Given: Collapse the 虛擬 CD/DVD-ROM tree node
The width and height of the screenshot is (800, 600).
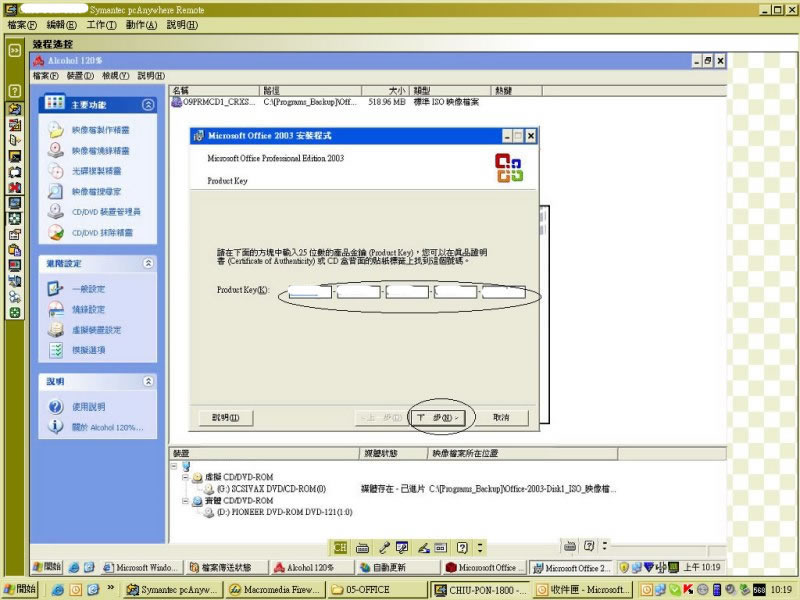Looking at the screenshot, I should (186, 477).
